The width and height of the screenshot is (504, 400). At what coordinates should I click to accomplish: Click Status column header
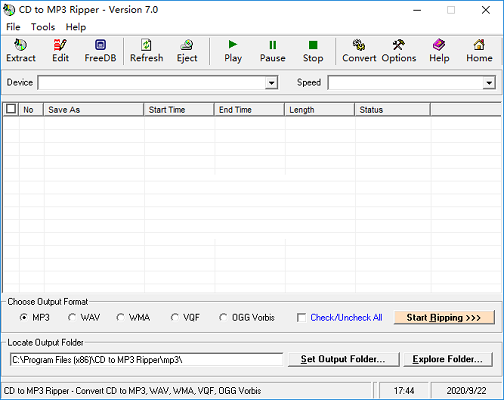click(x=392, y=110)
